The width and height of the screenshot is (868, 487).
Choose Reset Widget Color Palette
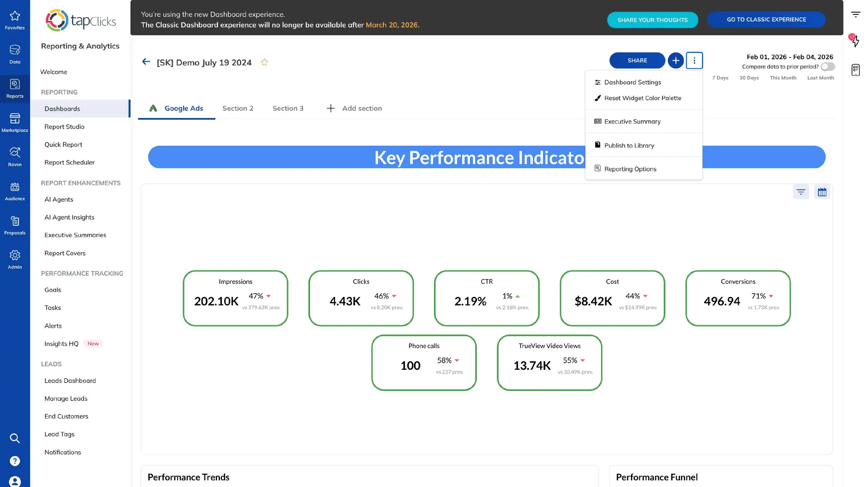tap(644, 98)
